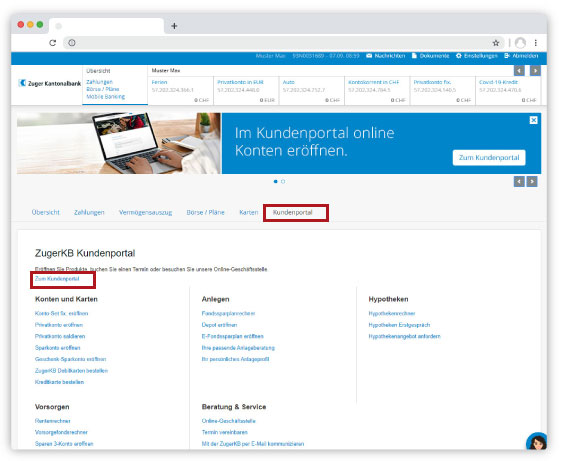Go to next banner with right arrow
Screen dimensions: 574x461
pyautogui.click(x=532, y=182)
